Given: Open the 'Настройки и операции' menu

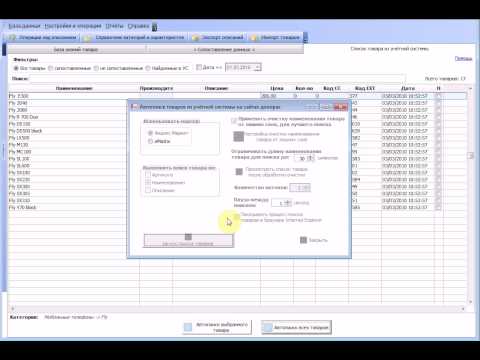Looking at the screenshot, I should pyautogui.click(x=73, y=26).
